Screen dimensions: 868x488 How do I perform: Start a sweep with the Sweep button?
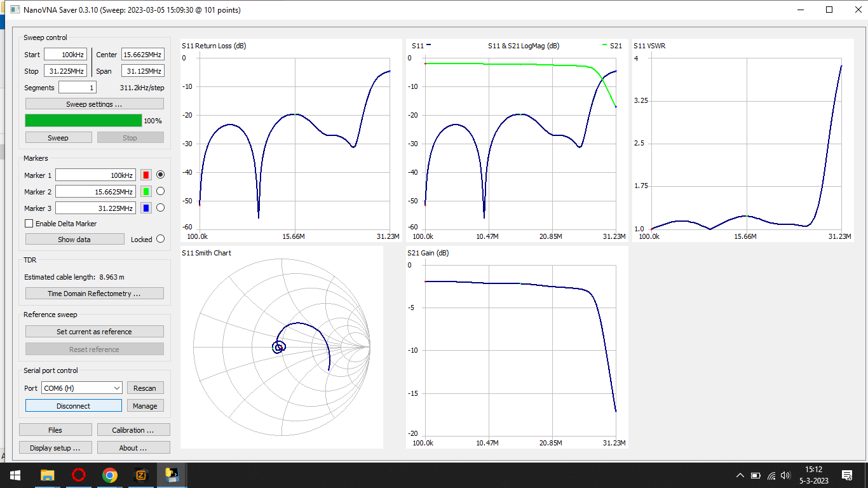[58, 137]
